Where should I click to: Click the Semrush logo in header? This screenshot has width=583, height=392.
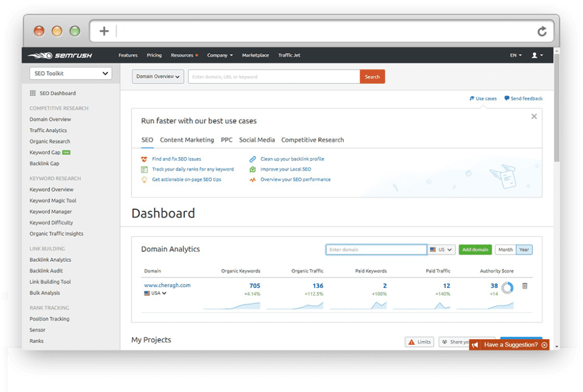coord(60,55)
